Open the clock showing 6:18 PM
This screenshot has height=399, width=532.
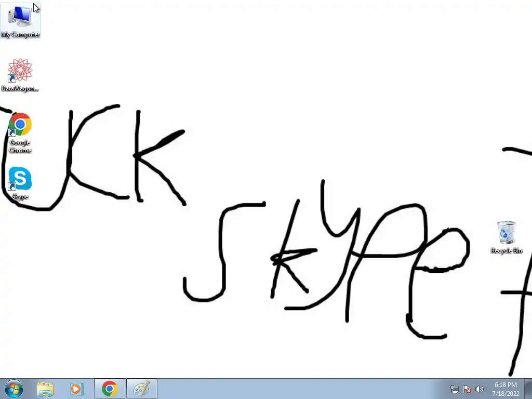[x=506, y=389]
